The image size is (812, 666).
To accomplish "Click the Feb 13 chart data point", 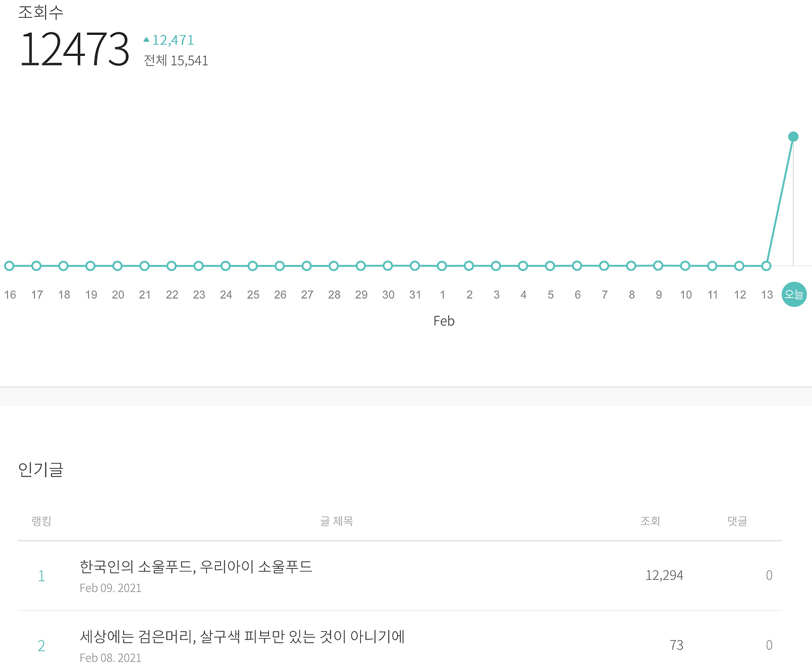I will point(766,265).
